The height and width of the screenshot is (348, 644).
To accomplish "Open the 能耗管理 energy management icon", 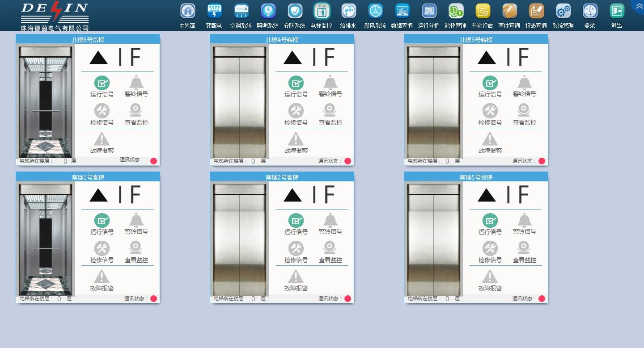I will (x=456, y=11).
